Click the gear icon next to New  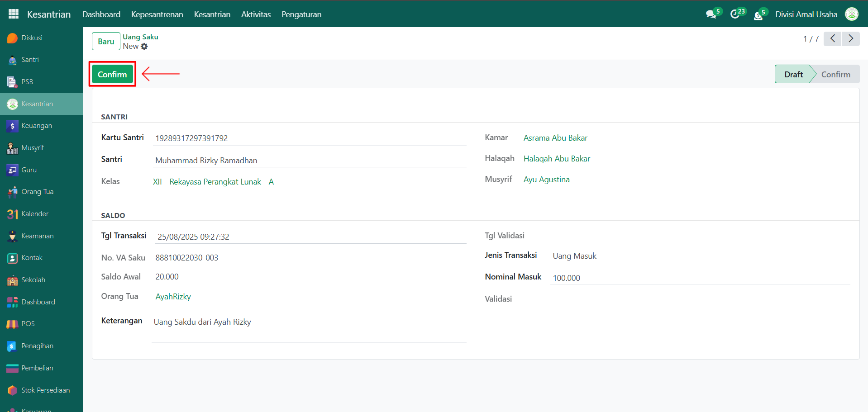click(x=144, y=47)
